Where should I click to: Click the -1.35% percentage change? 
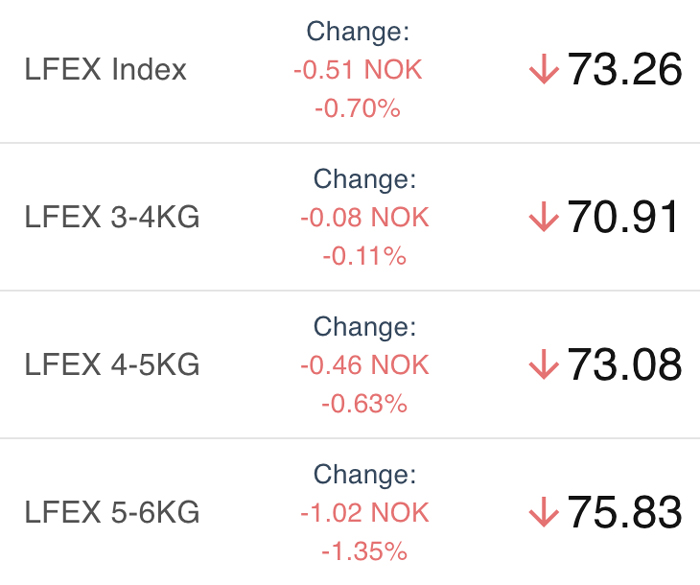coord(365,552)
